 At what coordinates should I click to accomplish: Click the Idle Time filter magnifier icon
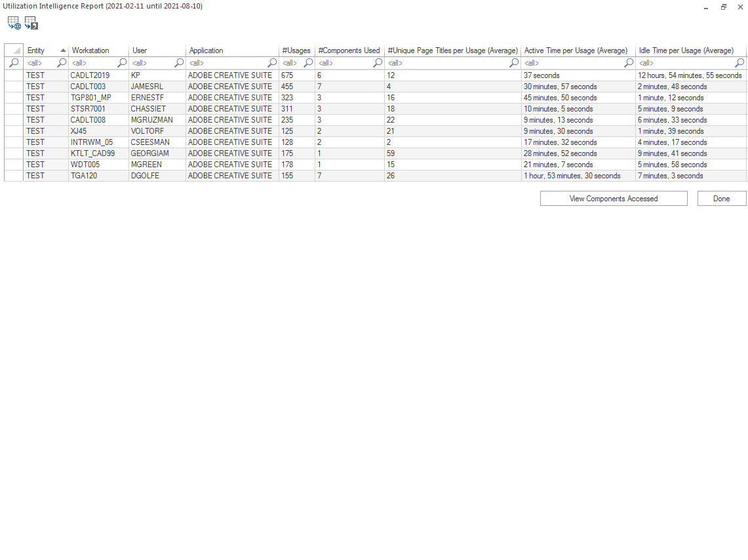point(739,63)
